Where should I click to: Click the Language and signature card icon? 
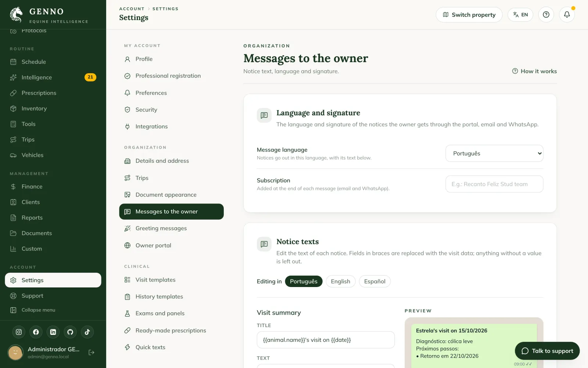(x=264, y=116)
